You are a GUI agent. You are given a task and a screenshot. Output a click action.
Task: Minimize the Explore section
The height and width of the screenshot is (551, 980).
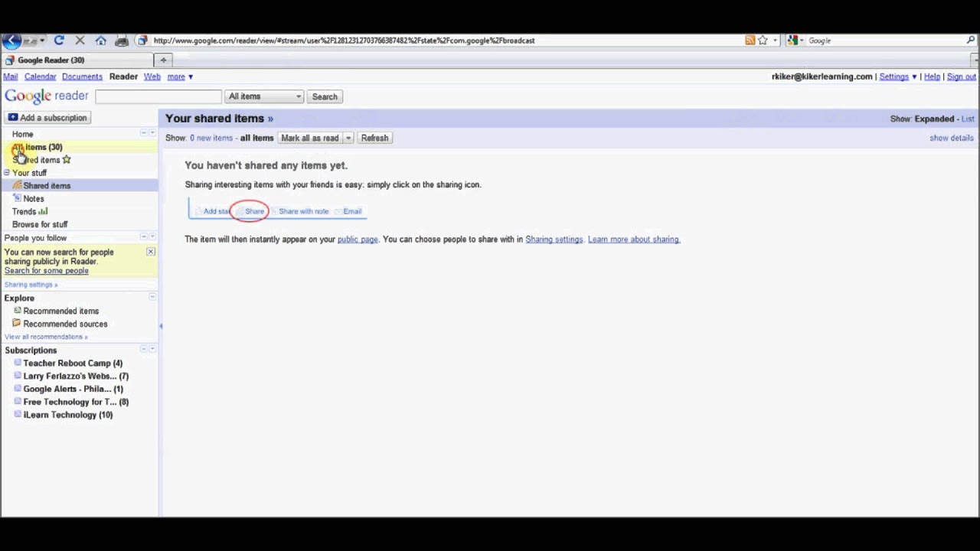pyautogui.click(x=152, y=297)
